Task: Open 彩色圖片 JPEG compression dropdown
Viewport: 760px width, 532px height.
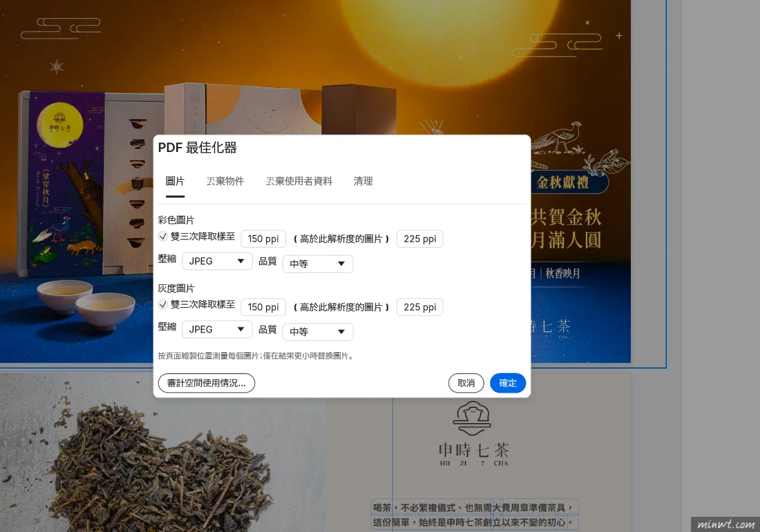Action: click(217, 261)
